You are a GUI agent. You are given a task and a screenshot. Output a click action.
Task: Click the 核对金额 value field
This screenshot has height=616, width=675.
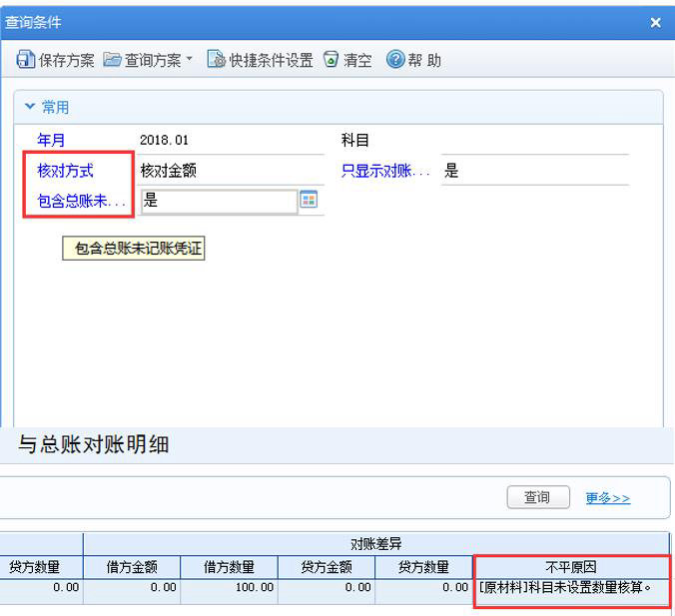tap(230, 171)
